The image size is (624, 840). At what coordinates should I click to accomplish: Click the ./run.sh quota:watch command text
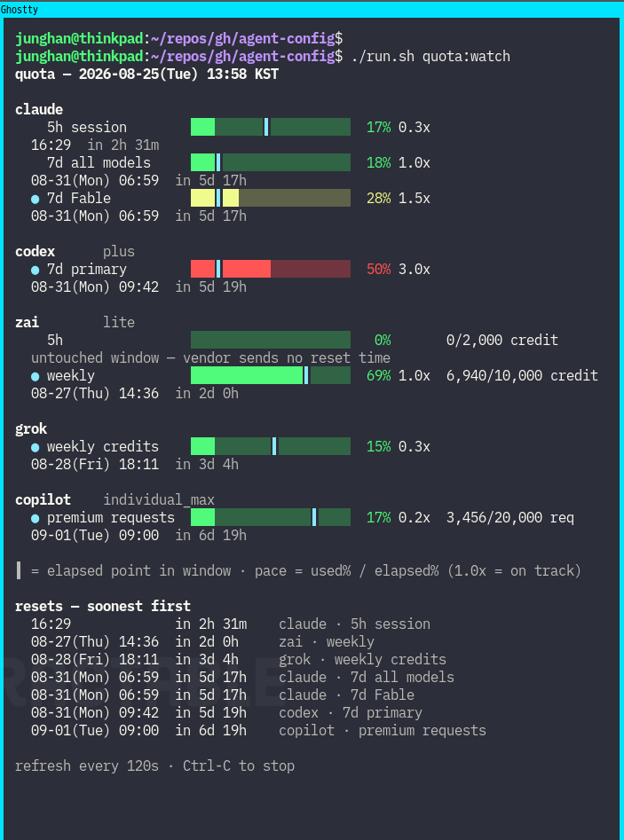(430, 56)
